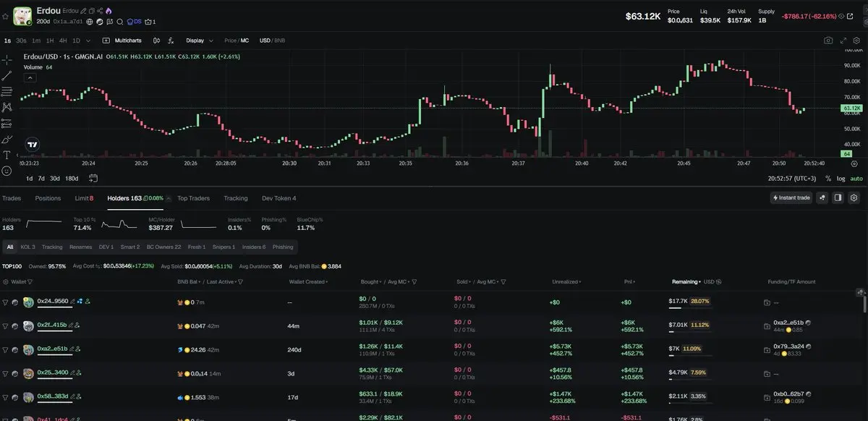Open wallet 0xa2..e51b link
This screenshot has height=421, width=868.
click(52, 349)
